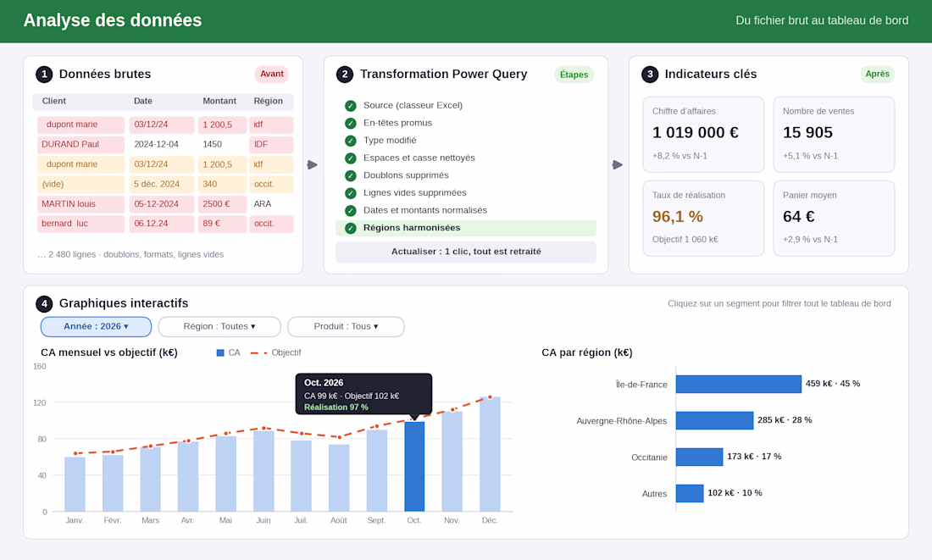Select the Avant tag
The height and width of the screenshot is (560, 932).
[x=272, y=74]
